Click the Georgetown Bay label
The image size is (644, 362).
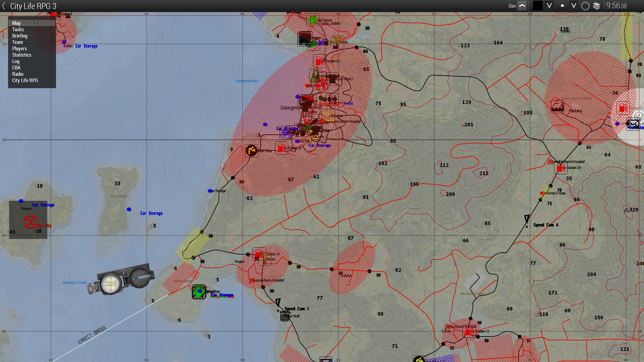247,81
